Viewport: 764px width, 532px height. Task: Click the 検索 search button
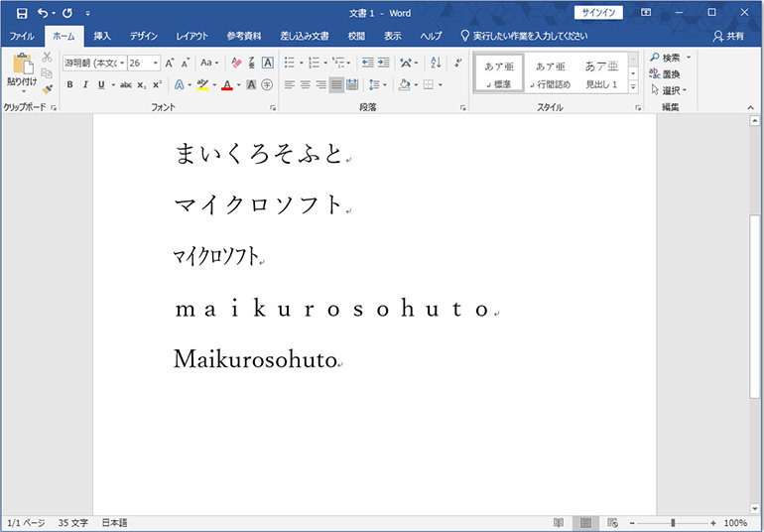(671, 58)
